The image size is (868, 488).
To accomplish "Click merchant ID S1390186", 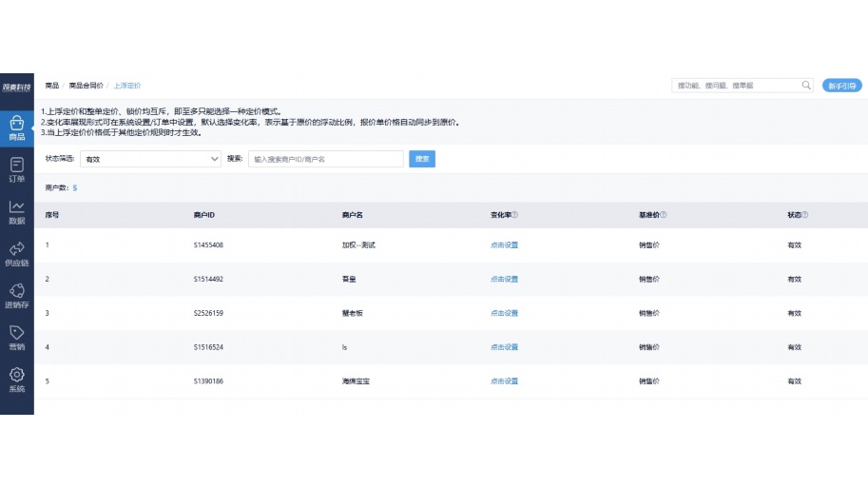I will [209, 381].
